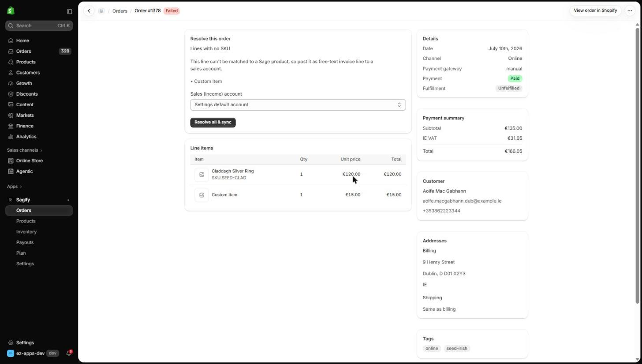642x364 pixels.
Task: Open the three-dots more actions menu
Action: [630, 11]
